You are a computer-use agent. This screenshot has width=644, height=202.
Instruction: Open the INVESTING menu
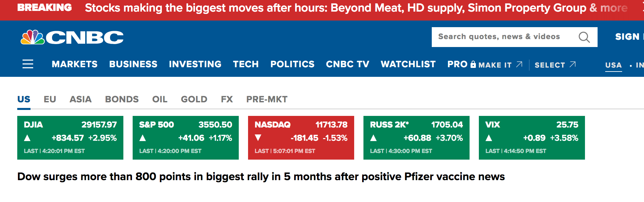coord(195,64)
